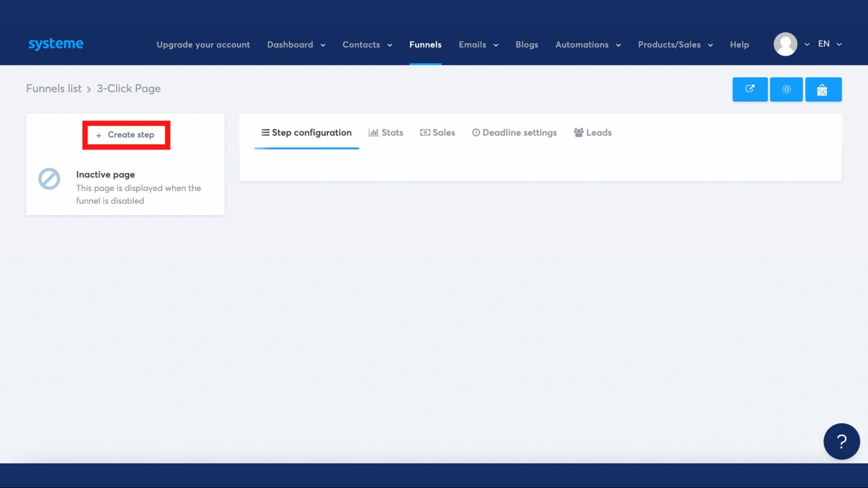
Task: Go back to Funnels list breadcrumb
Action: [x=54, y=88]
